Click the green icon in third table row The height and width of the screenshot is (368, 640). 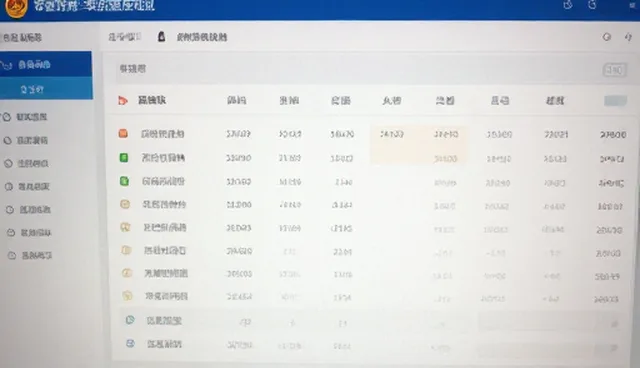[x=124, y=181]
